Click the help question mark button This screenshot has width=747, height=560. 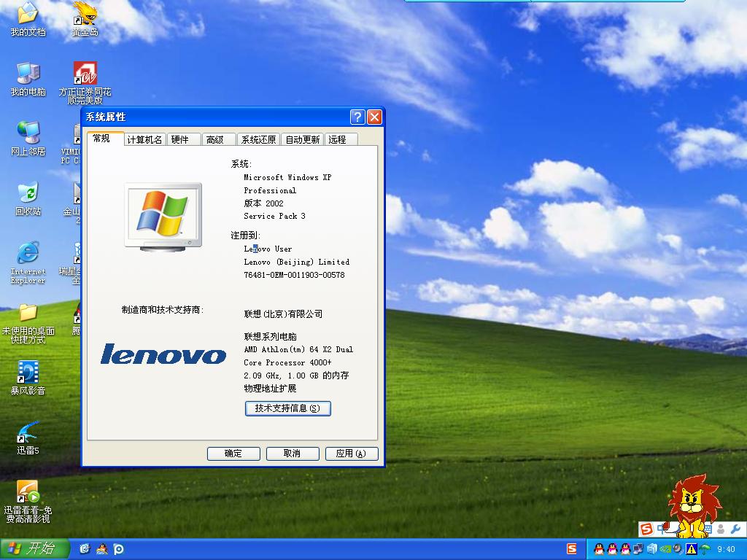(357, 117)
